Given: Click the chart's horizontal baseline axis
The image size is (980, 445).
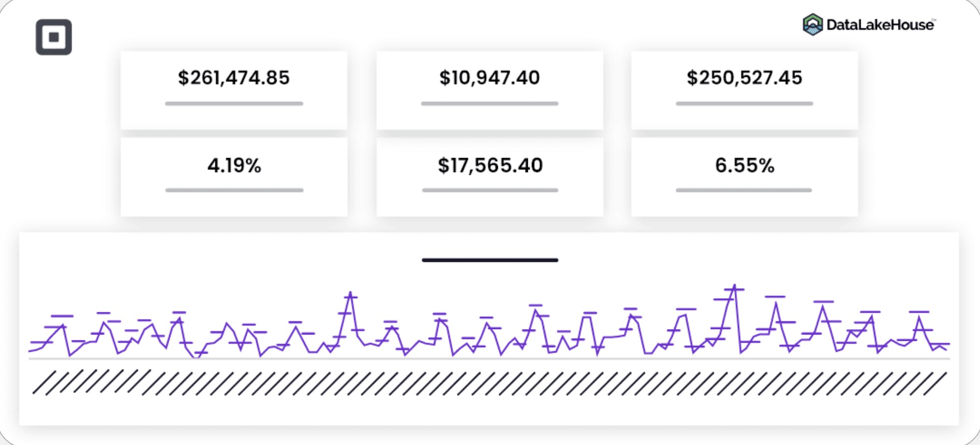Looking at the screenshot, I should [x=490, y=359].
